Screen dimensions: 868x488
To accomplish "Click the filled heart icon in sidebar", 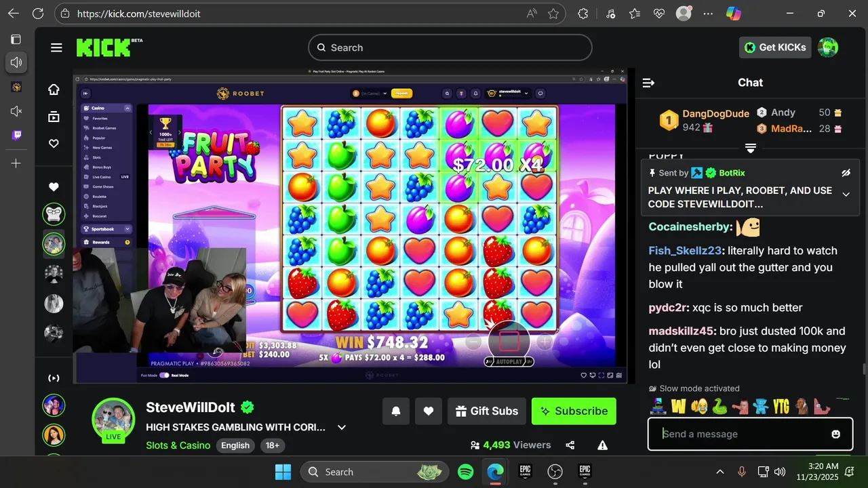I will point(54,187).
